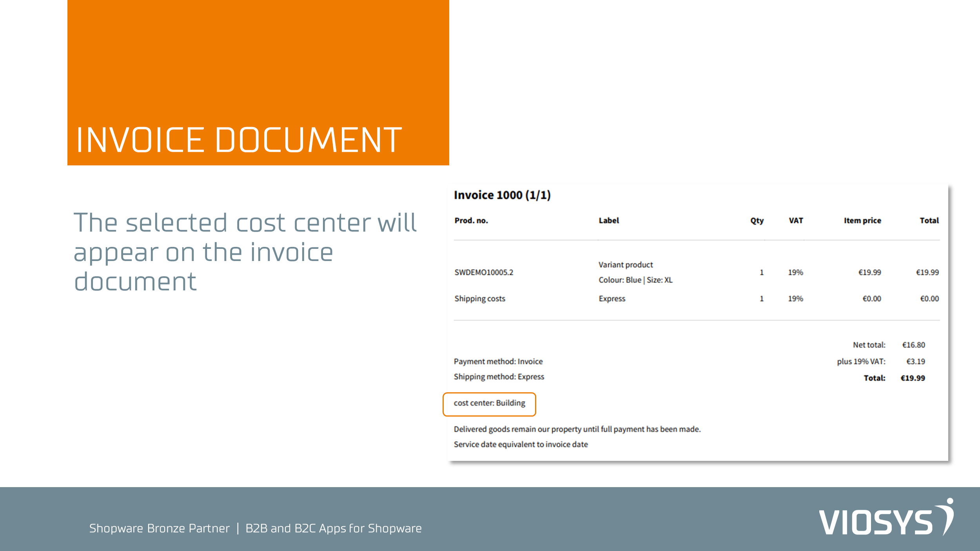Viewport: 980px width, 551px height.
Task: Click the 'Prod. no.' column header
Action: pyautogui.click(x=471, y=221)
